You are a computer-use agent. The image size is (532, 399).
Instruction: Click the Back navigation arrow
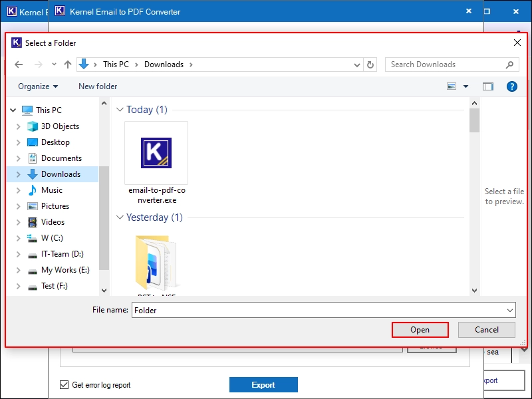coord(19,65)
